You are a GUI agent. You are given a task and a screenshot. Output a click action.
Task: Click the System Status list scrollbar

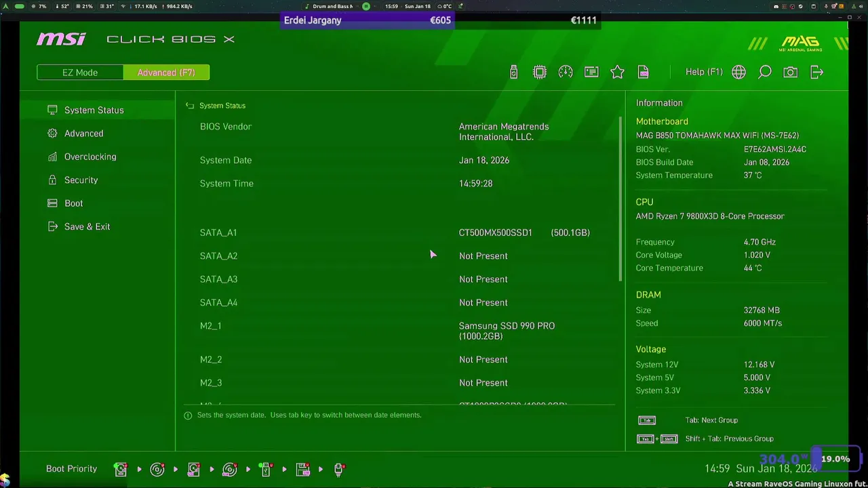pyautogui.click(x=620, y=199)
